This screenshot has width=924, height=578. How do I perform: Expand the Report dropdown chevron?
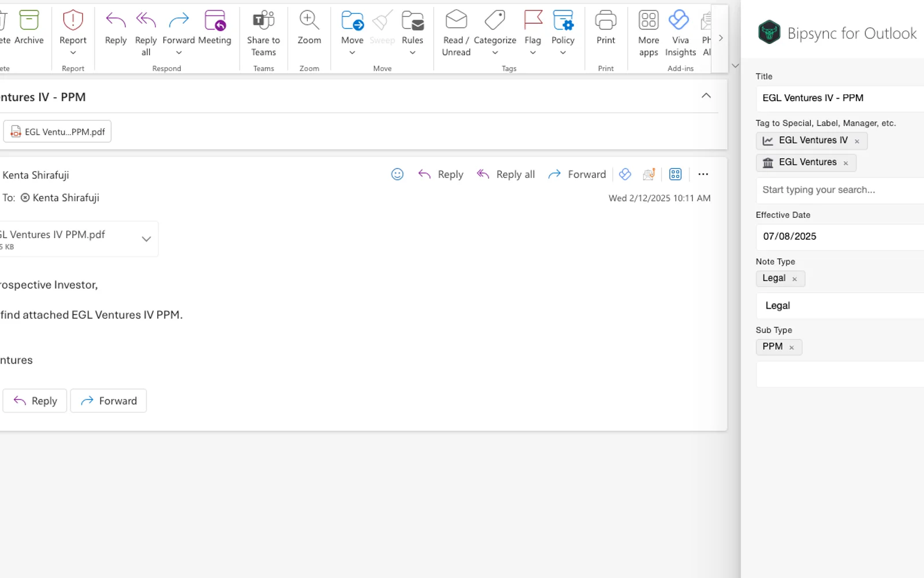click(73, 53)
